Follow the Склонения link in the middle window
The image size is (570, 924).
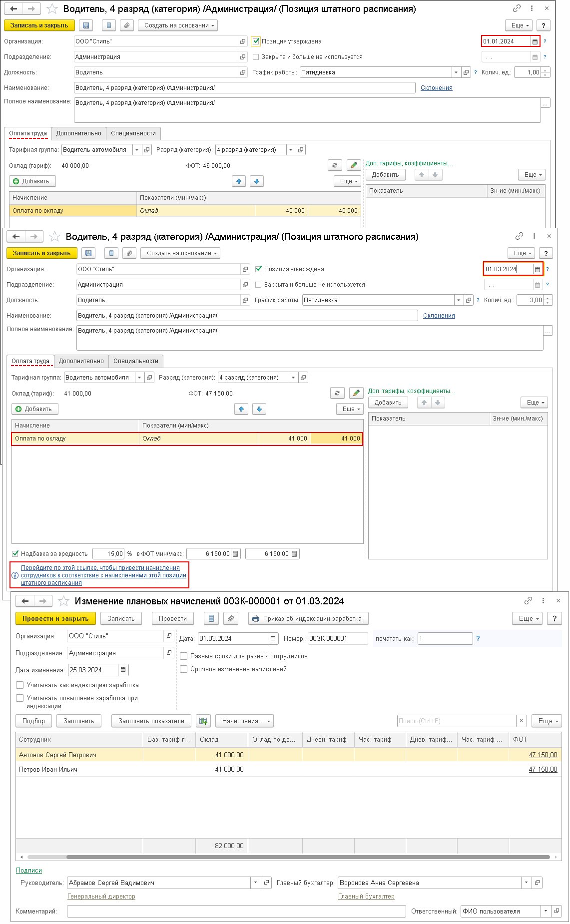439,316
